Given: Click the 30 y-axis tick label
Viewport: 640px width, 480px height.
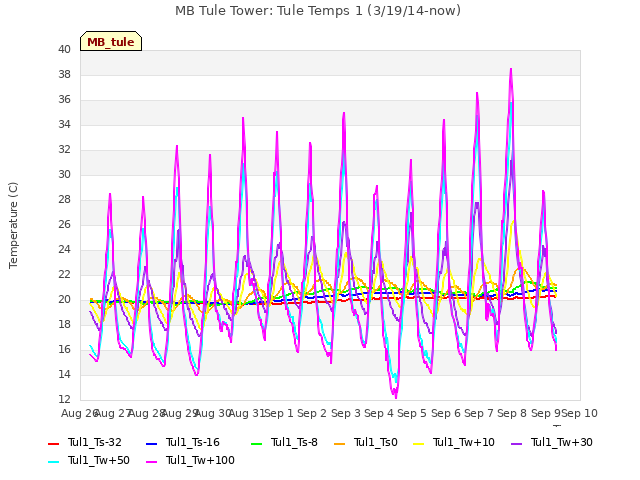Looking at the screenshot, I should point(64,174).
